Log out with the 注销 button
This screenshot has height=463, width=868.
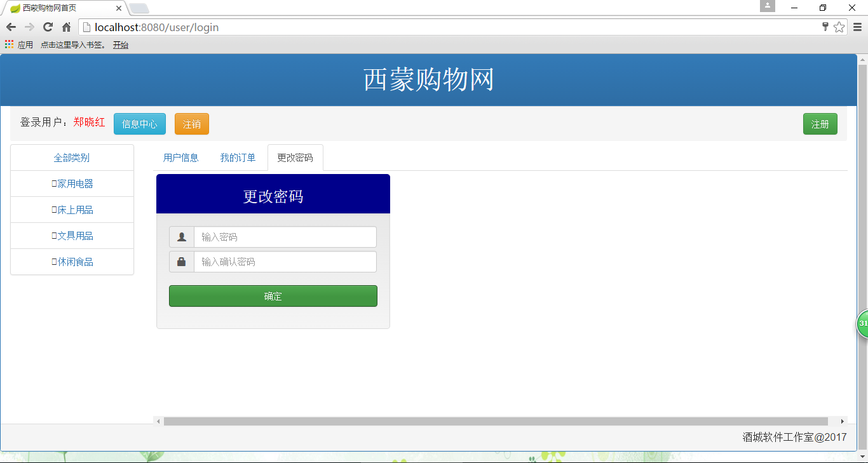tap(192, 124)
